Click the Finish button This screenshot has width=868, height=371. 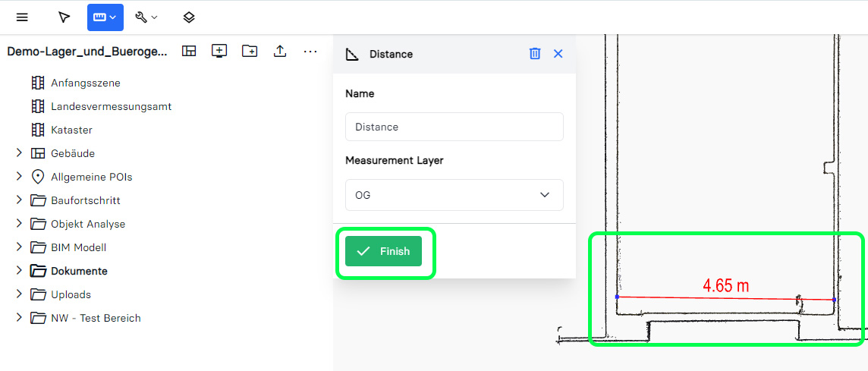coord(383,251)
